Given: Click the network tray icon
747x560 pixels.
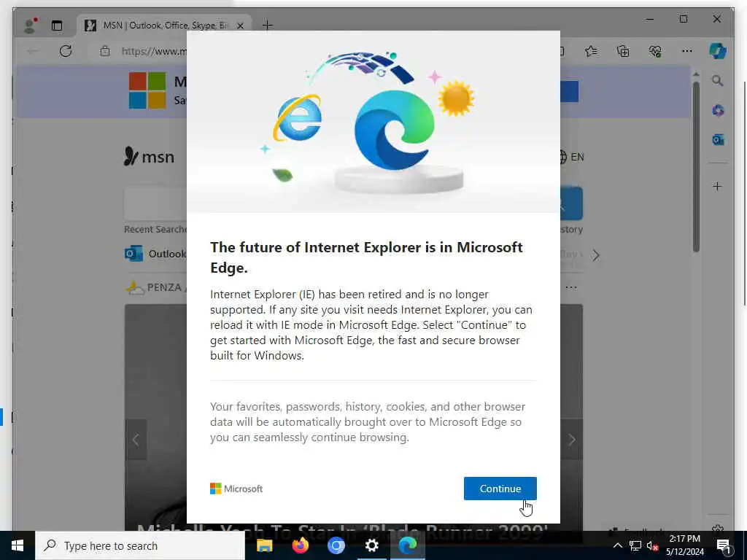Looking at the screenshot, I should coord(635,545).
